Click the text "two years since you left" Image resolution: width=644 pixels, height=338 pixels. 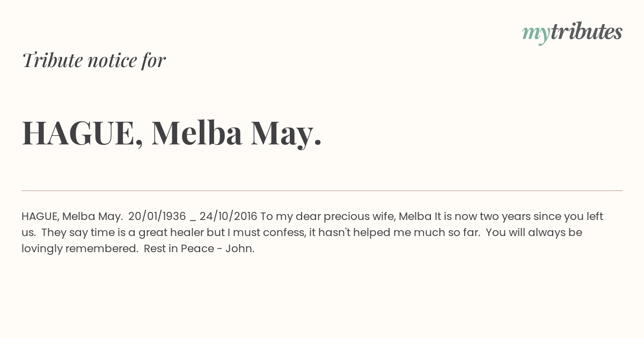(540, 216)
